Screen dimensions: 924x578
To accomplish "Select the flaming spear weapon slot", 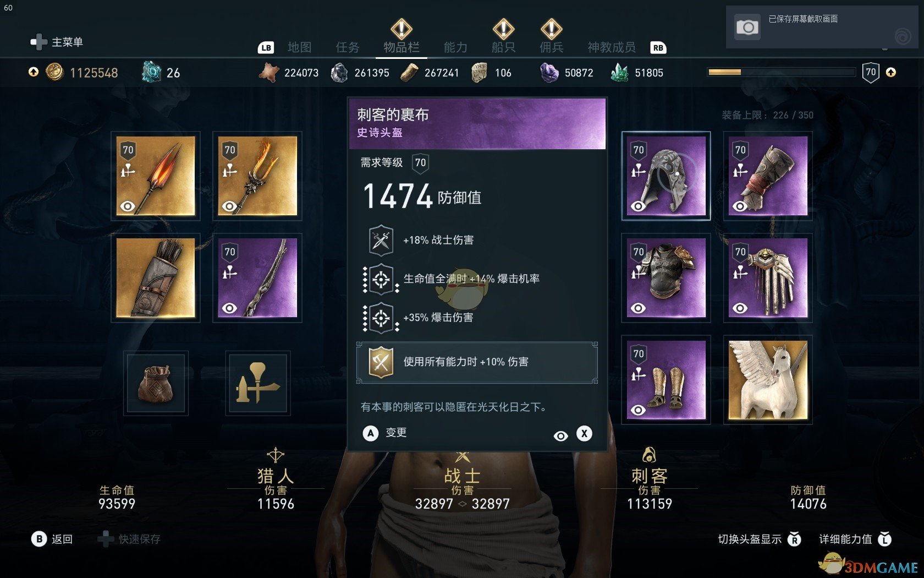I will [x=156, y=176].
